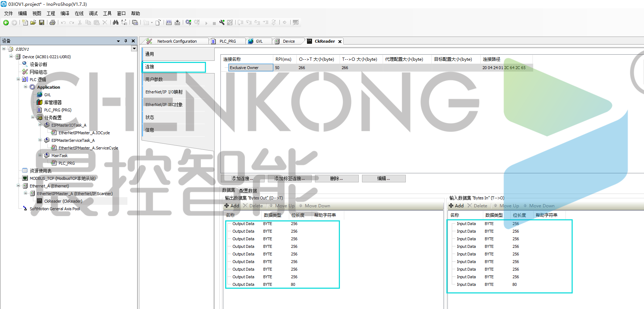The image size is (644, 309).
Task: Select MODBUS_TCP in the device tree
Action: (62, 178)
